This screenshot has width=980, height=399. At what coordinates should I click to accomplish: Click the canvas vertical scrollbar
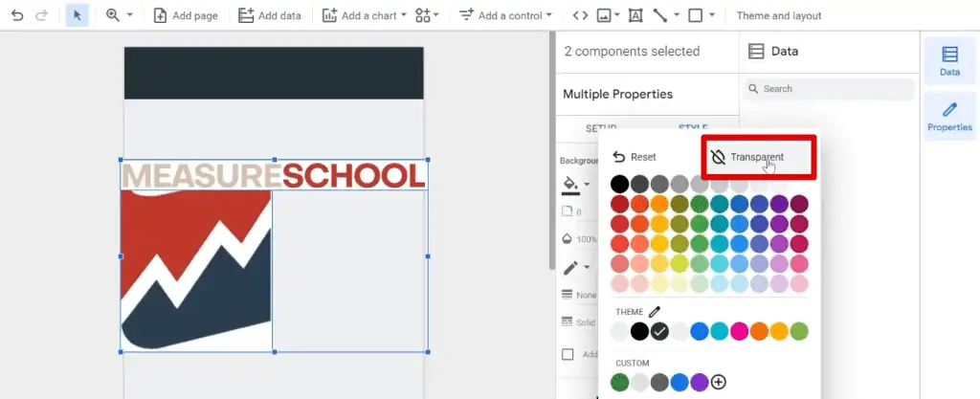pyautogui.click(x=551, y=150)
